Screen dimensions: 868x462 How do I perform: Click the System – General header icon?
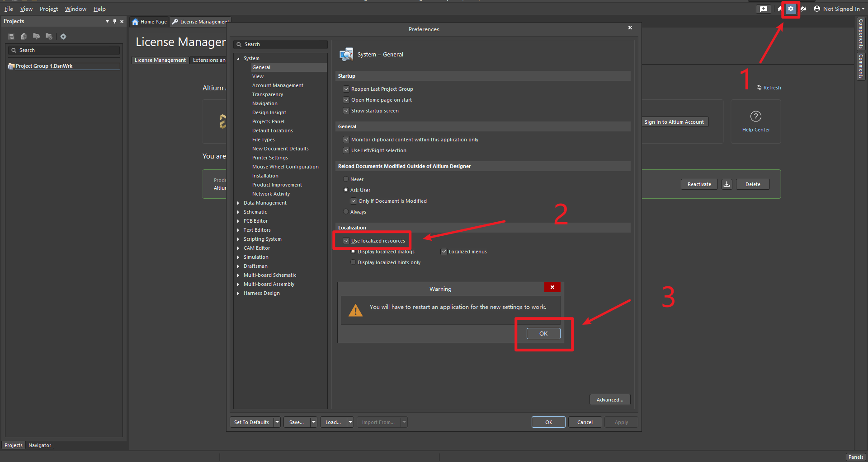pyautogui.click(x=346, y=54)
